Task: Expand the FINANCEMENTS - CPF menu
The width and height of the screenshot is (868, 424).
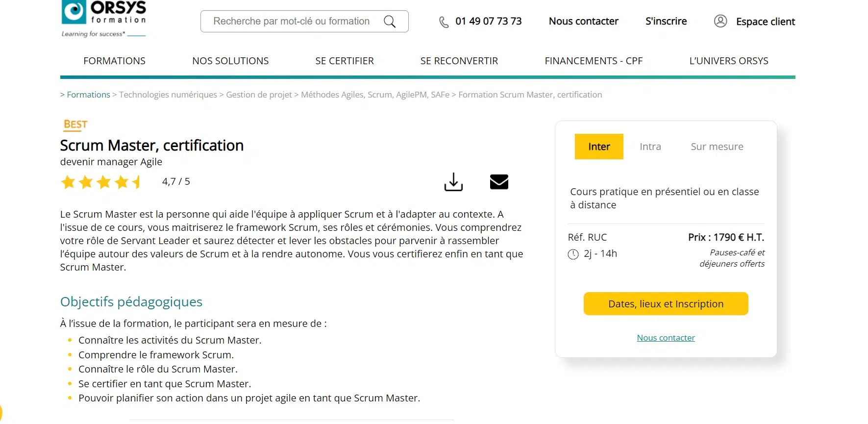Action: [594, 61]
